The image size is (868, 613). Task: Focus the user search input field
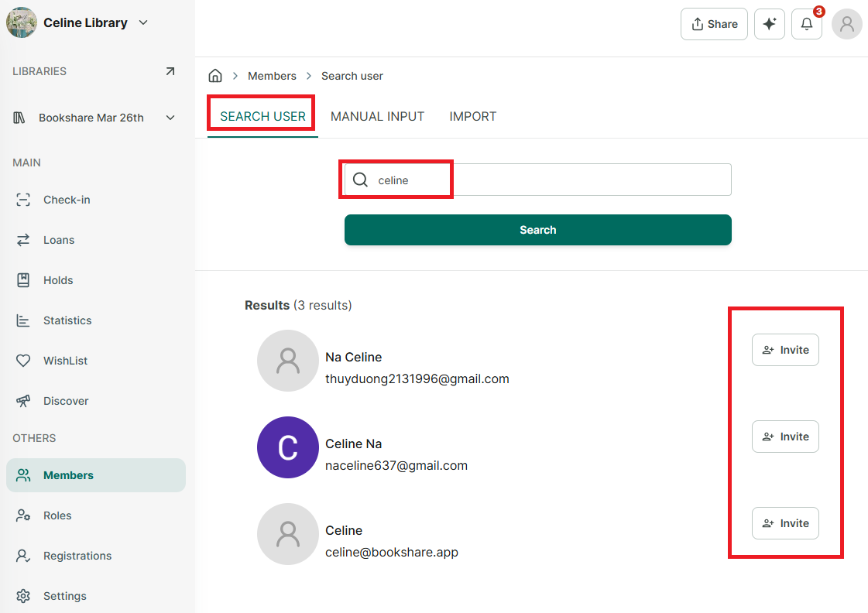tap(538, 180)
